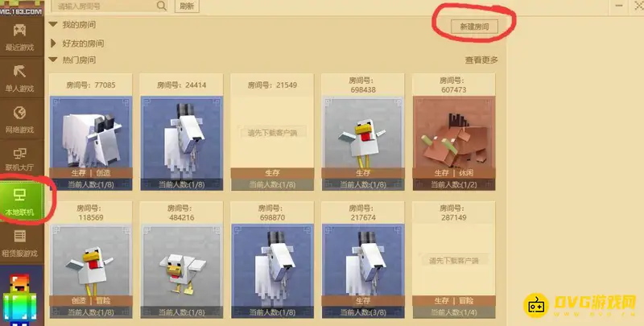Select room 698438 chicken thumbnail
The image size is (644, 326).
point(363,132)
